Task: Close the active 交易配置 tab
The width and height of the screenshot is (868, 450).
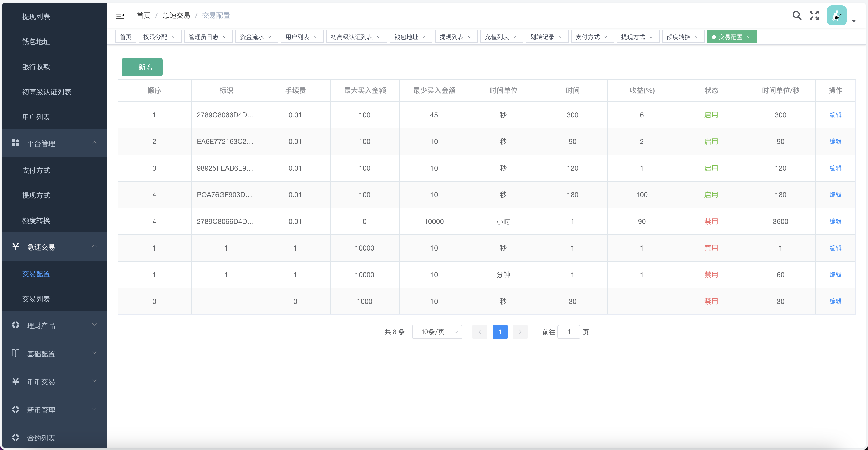Action: [x=748, y=37]
